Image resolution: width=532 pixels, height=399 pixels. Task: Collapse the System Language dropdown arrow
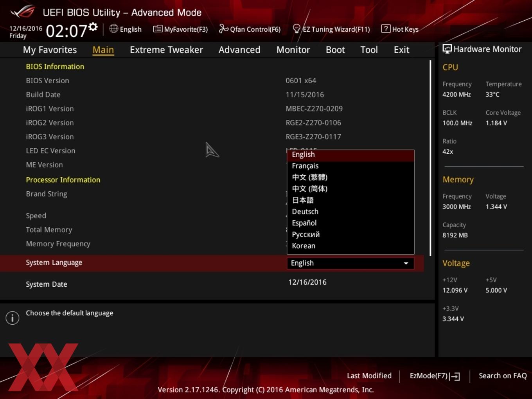(x=406, y=263)
